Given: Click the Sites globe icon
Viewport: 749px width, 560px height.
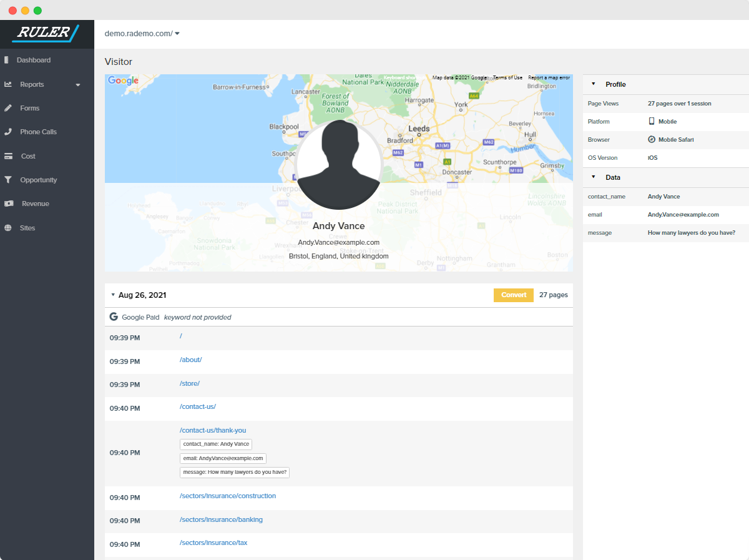Looking at the screenshot, I should [8, 228].
